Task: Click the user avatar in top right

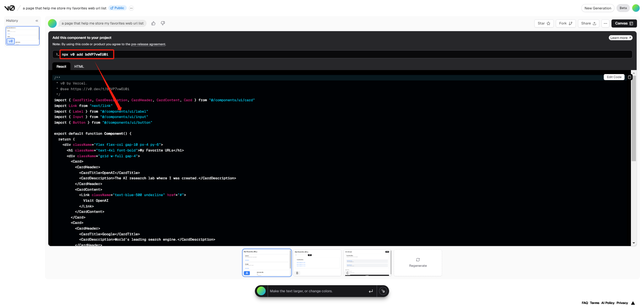Action: point(636,8)
